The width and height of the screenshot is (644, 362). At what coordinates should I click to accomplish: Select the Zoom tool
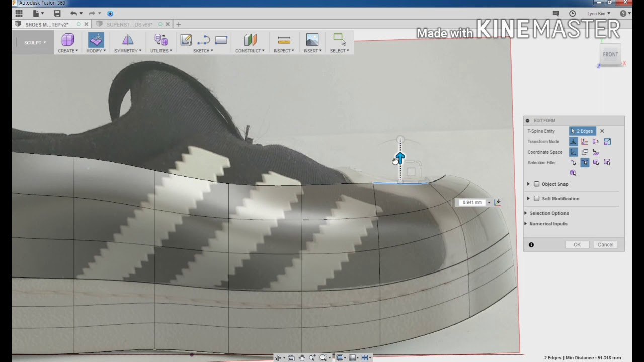[x=312, y=358]
